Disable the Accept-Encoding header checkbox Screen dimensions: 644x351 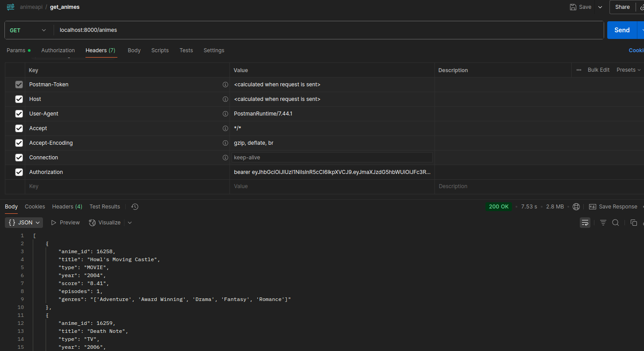coord(19,143)
